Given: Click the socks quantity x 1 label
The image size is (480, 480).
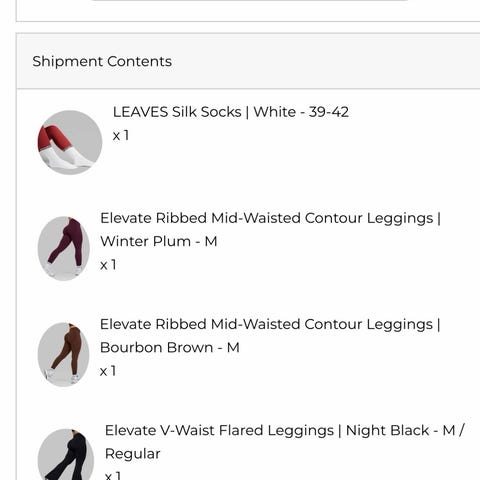Looking at the screenshot, I should [121, 136].
